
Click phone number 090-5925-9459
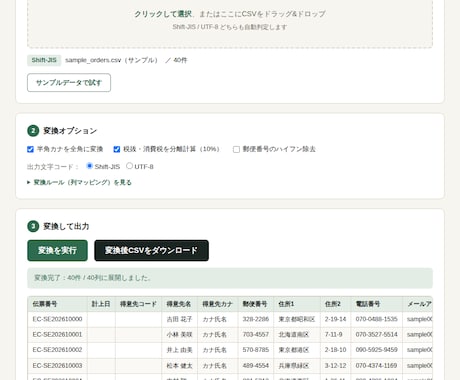(x=377, y=350)
